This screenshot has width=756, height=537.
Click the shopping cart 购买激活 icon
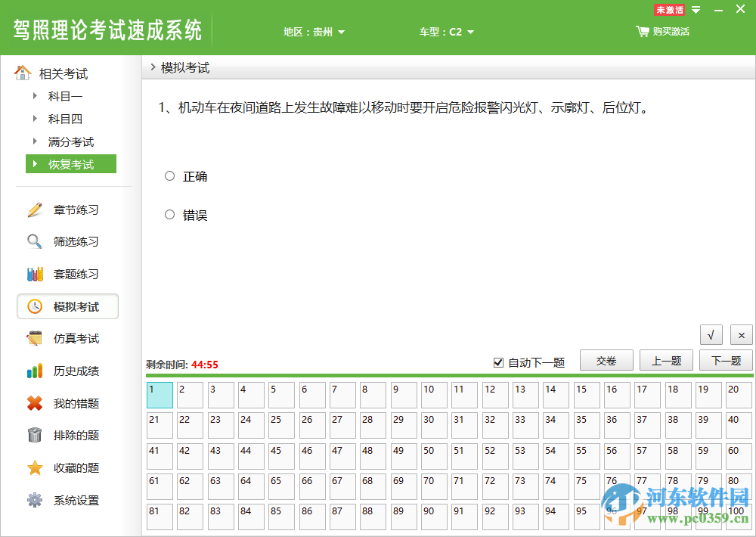coord(642,31)
